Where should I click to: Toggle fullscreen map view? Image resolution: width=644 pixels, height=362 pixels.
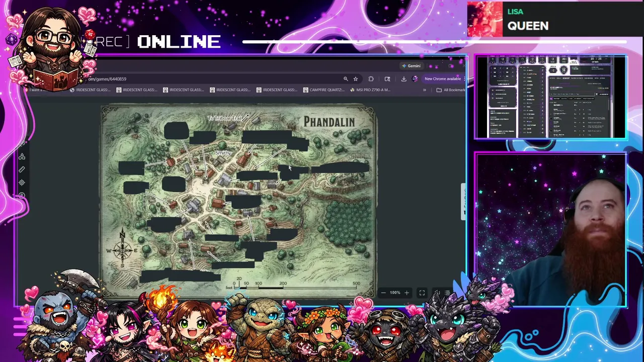tap(422, 293)
